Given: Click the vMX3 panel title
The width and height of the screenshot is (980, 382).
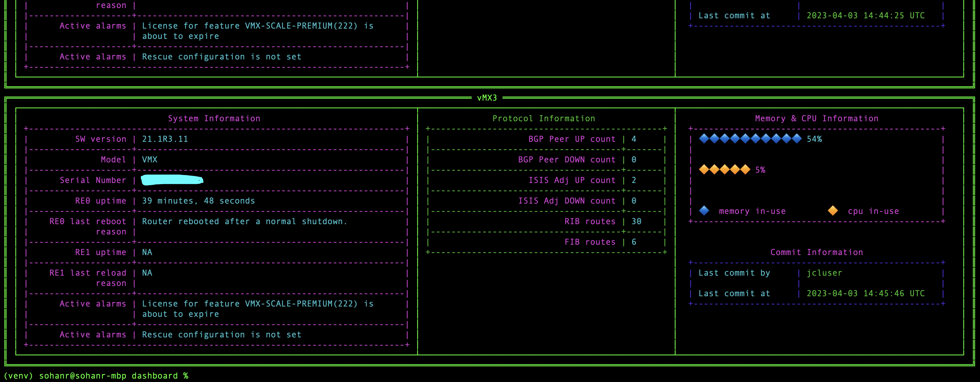Looking at the screenshot, I should click(x=487, y=98).
